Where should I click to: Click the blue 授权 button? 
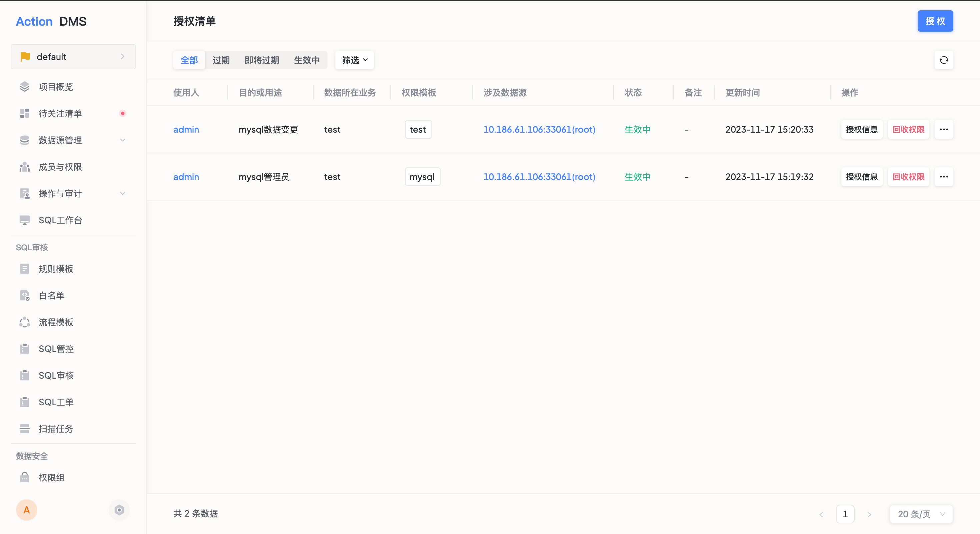click(935, 21)
